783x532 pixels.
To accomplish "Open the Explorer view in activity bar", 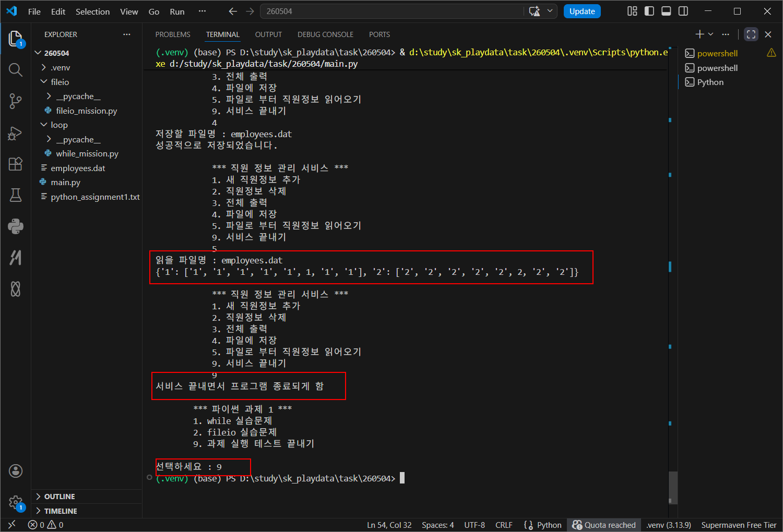I will point(16,38).
